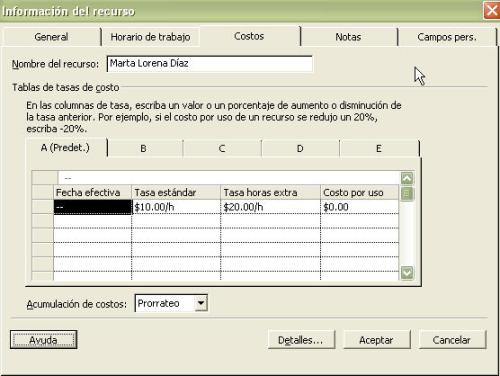Screen dimensions: 500x376
Task: Go to the Notas tab
Action: [x=348, y=37]
